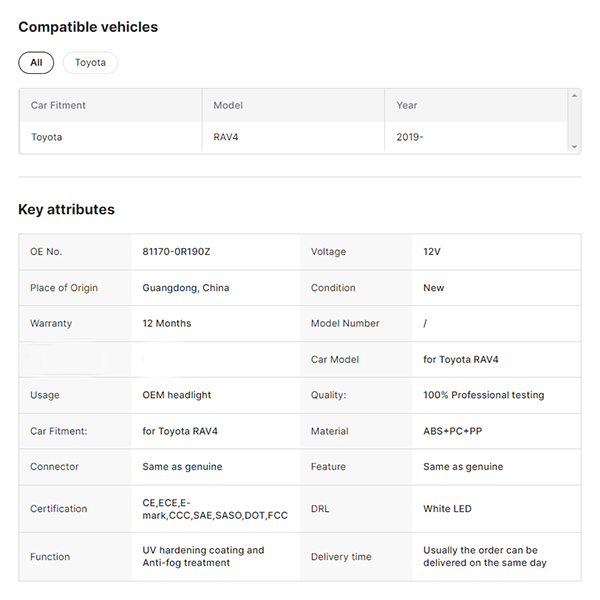Viewport: 600px width, 600px height.
Task: Click the Key attributes heading
Action: click(66, 210)
